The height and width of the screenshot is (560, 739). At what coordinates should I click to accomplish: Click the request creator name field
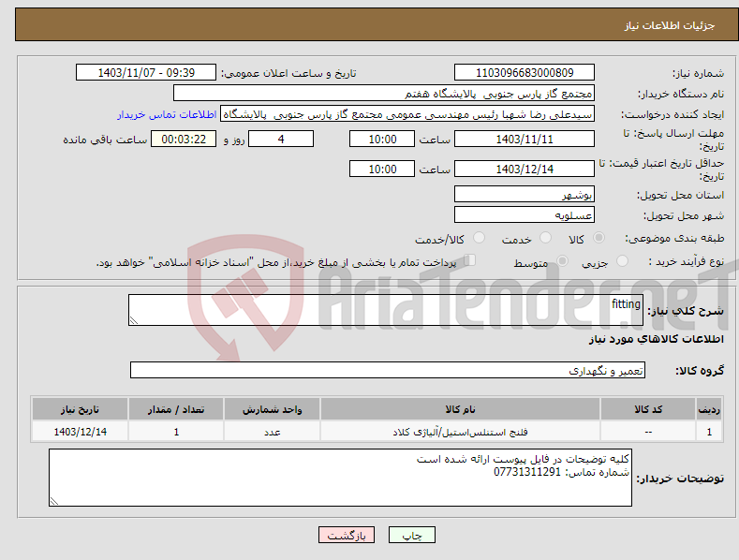pos(407,114)
